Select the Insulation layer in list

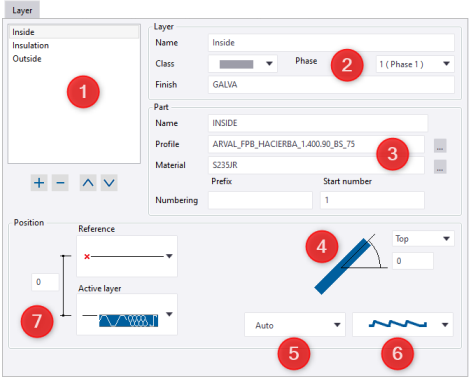click(x=74, y=45)
